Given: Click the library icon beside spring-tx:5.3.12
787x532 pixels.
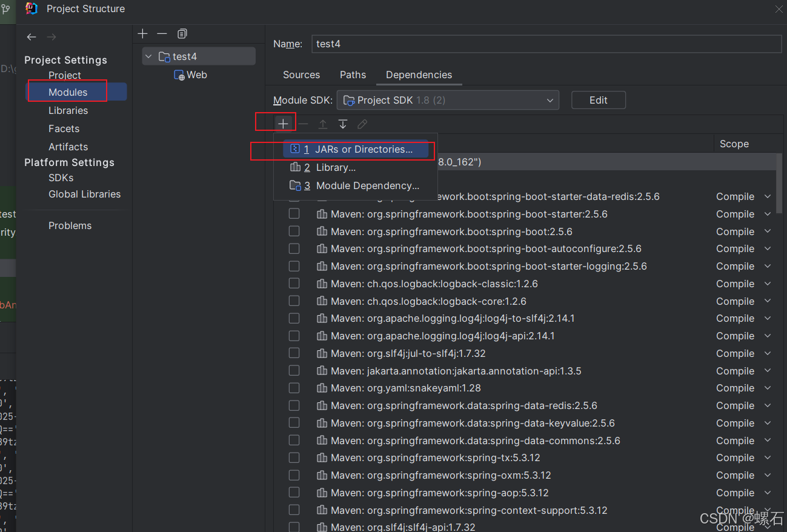Looking at the screenshot, I should pyautogui.click(x=322, y=457).
